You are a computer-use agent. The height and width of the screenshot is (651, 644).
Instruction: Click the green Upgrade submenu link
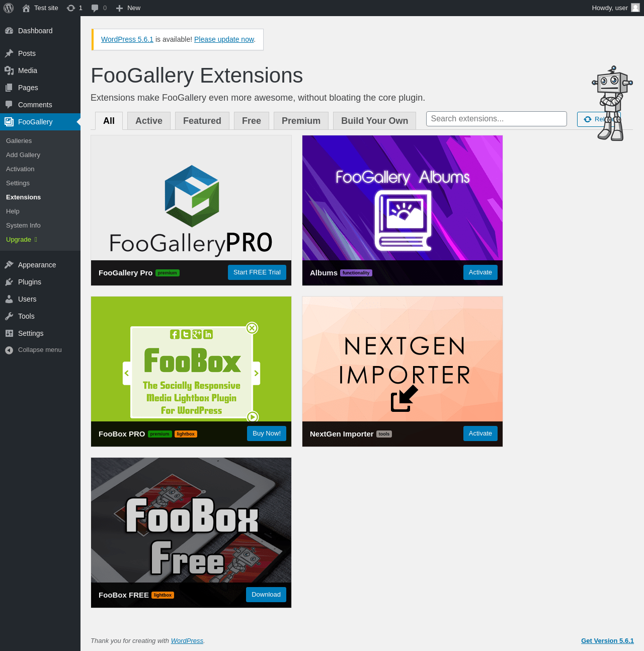point(40,240)
